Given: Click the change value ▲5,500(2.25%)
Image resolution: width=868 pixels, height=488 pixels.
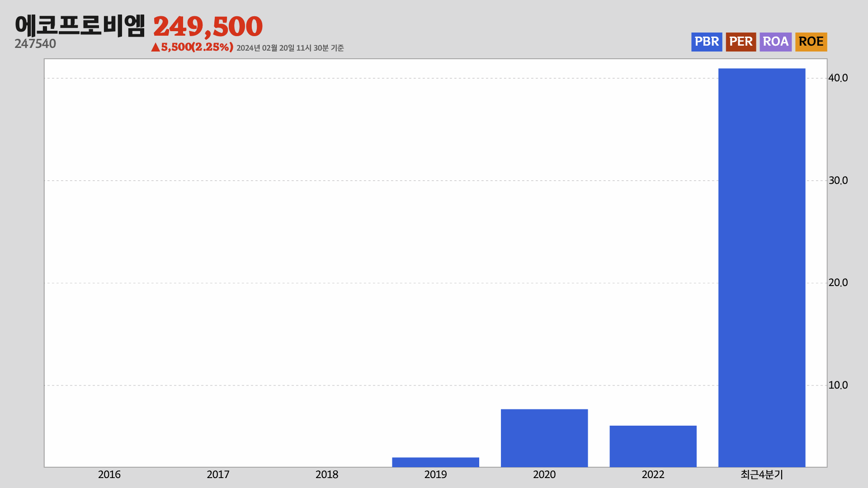Looking at the screenshot, I should [192, 47].
